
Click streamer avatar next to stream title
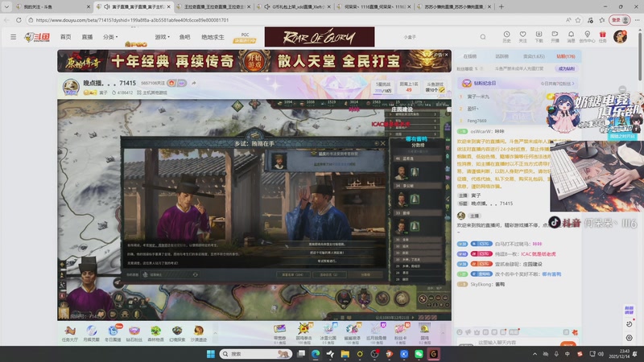tap(71, 87)
